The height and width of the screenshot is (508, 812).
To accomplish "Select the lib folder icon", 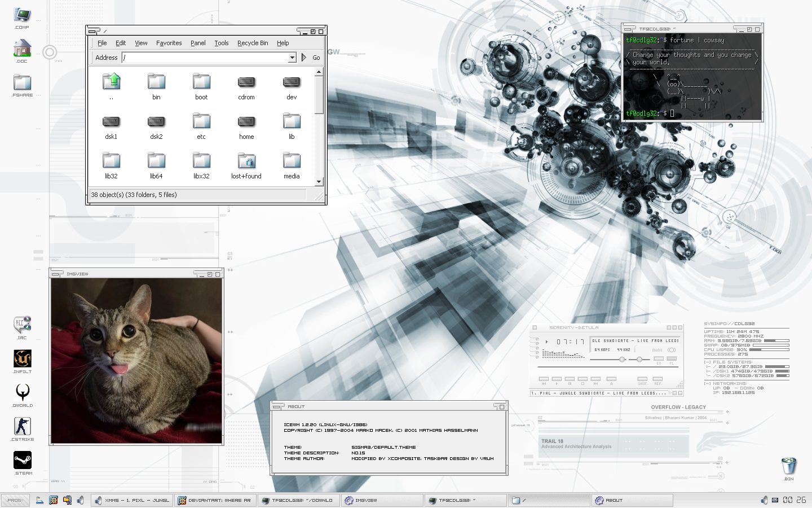I will pyautogui.click(x=292, y=121).
